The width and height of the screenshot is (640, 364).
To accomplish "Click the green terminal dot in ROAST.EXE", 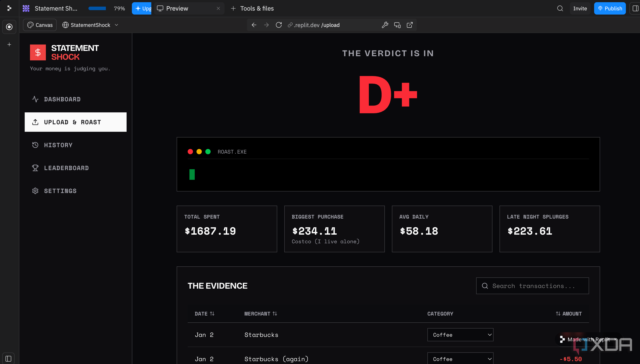I will point(208,152).
